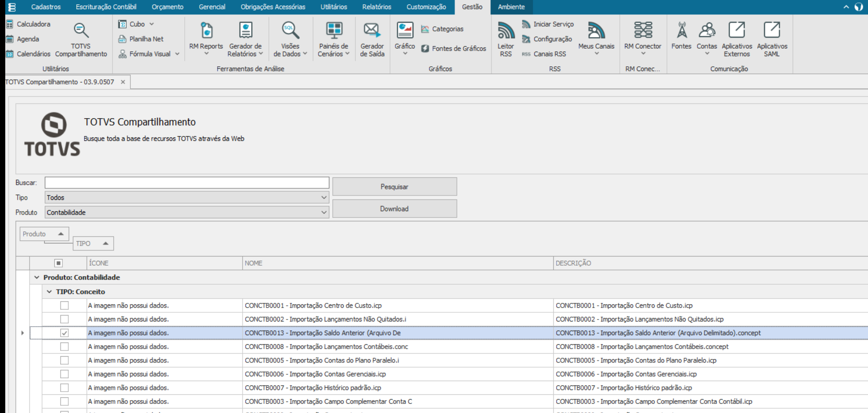
Task: Sort by the NOME column header
Action: pyautogui.click(x=397, y=263)
